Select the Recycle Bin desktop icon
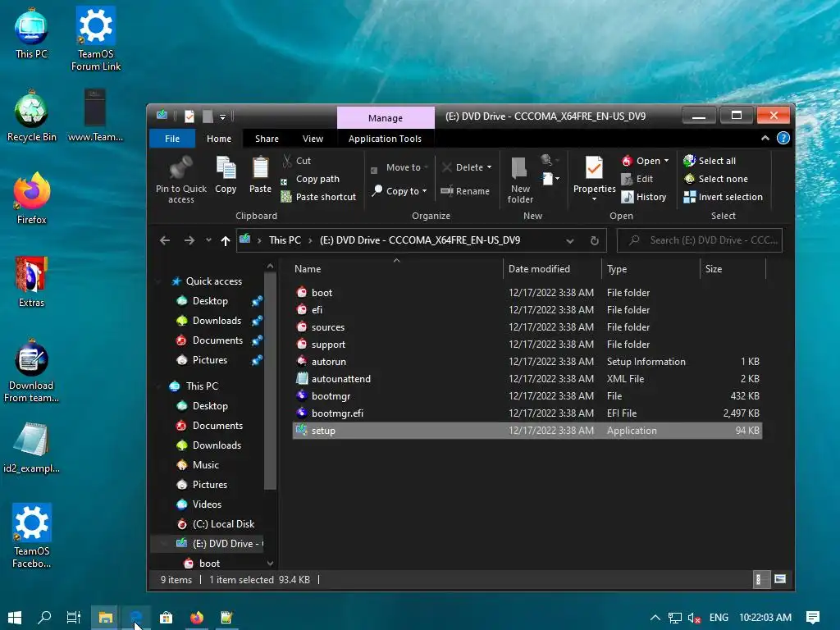 32,116
